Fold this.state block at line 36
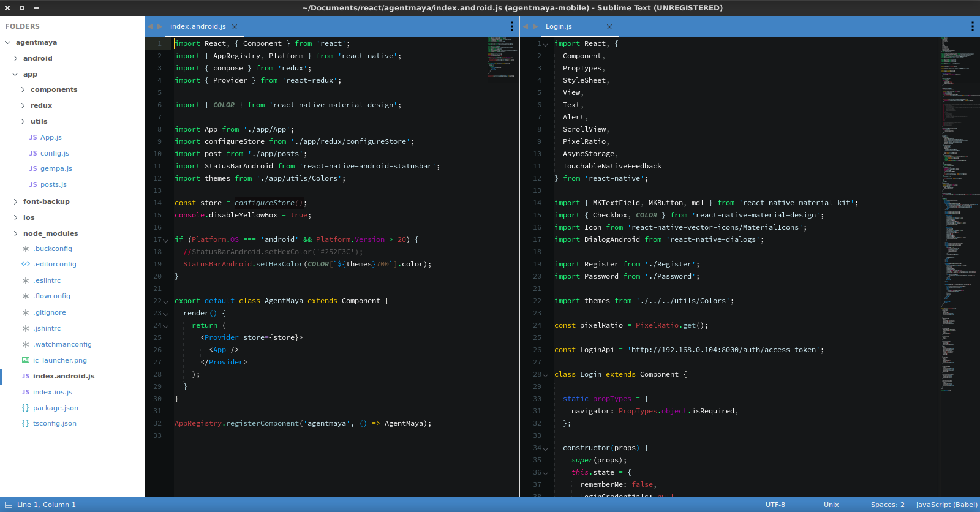This screenshot has height=512, width=980. (546, 473)
